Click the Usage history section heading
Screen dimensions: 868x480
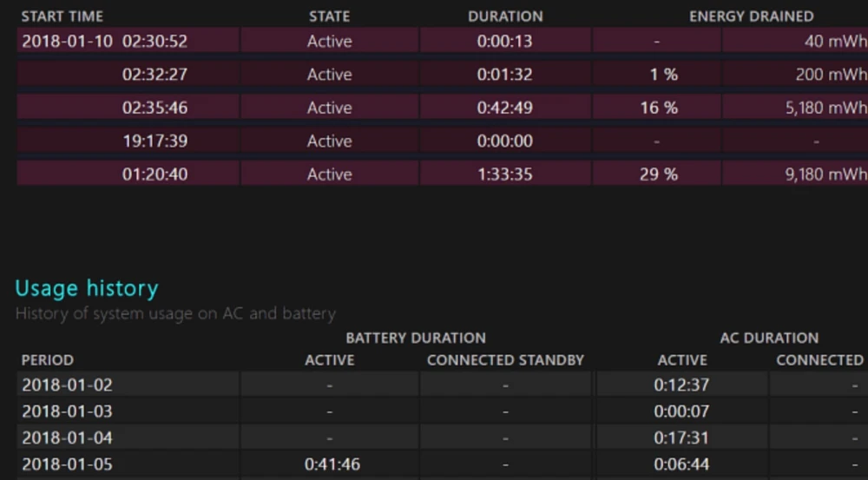coord(87,288)
